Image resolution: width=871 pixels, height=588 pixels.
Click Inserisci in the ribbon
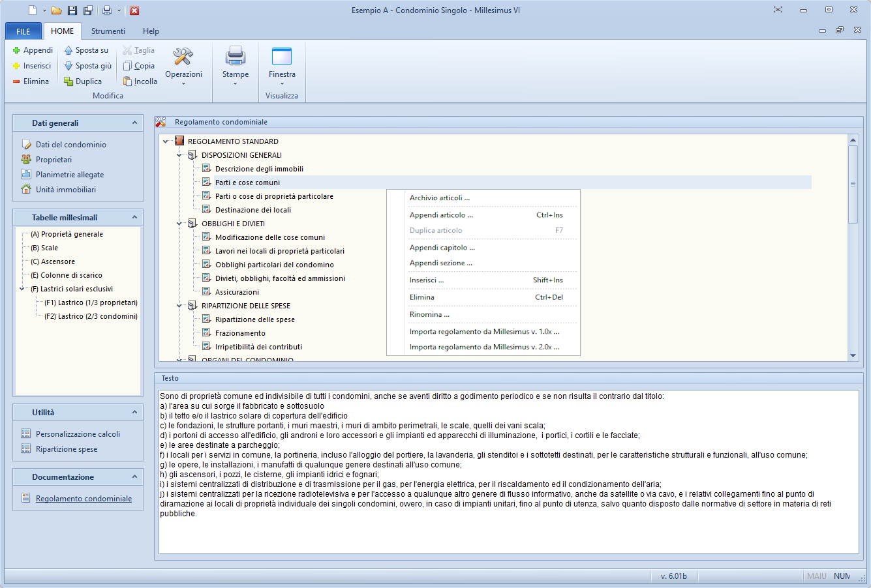point(31,66)
